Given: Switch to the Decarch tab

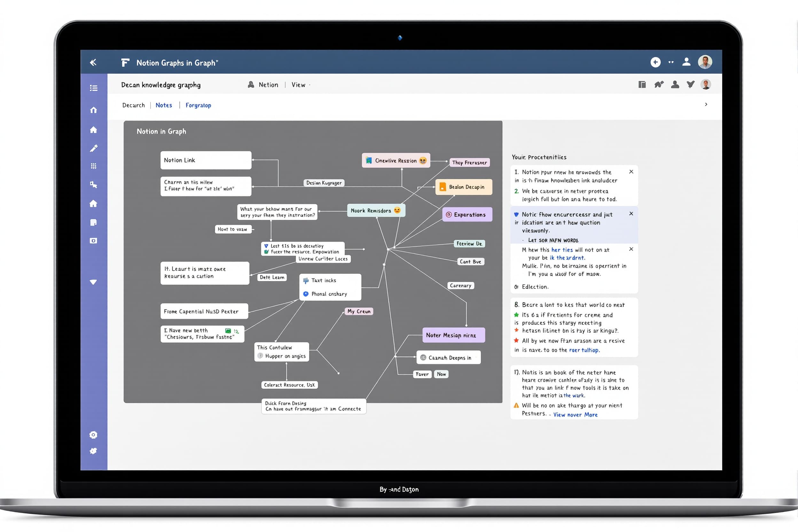Looking at the screenshot, I should pyautogui.click(x=134, y=105).
